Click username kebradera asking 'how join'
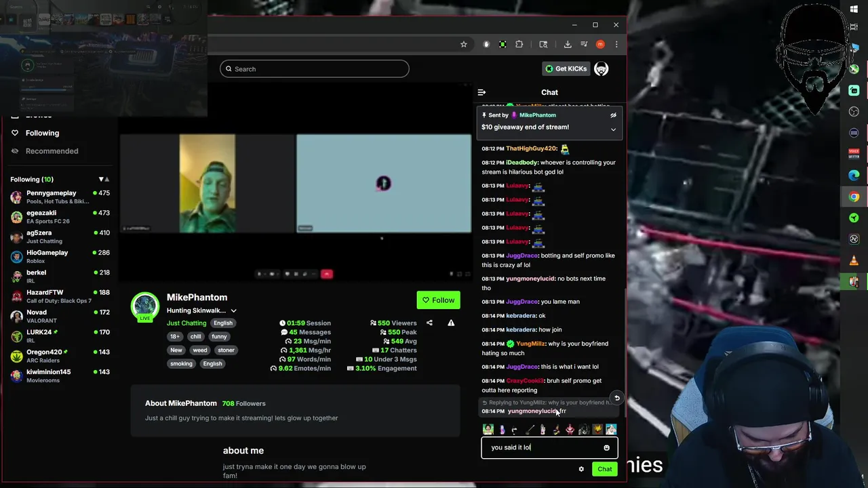The image size is (868, 488). pyautogui.click(x=521, y=329)
